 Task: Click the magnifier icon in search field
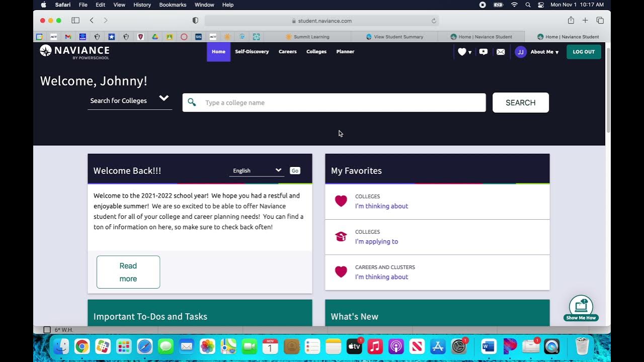click(192, 103)
